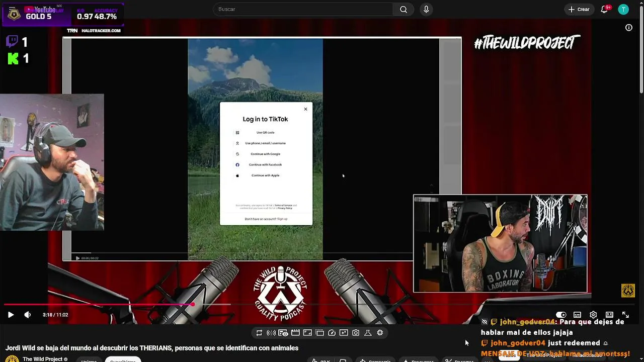Image resolution: width=644 pixels, height=362 pixels.
Task: Select The Wild Project filter chip
Action: point(544,355)
